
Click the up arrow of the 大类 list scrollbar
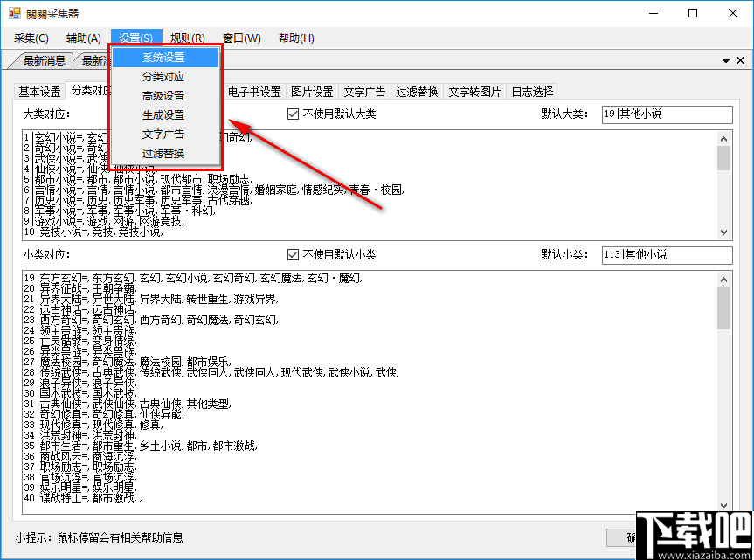pyautogui.click(x=724, y=138)
